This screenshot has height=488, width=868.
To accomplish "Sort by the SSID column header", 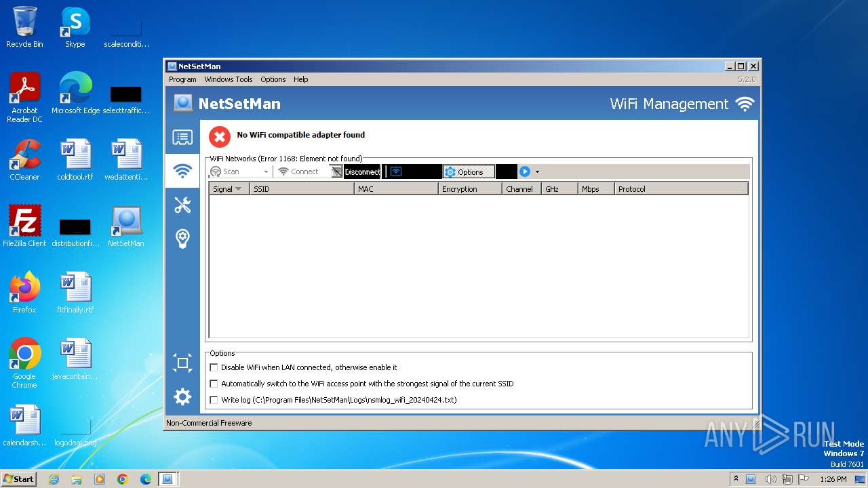I will pyautogui.click(x=302, y=189).
